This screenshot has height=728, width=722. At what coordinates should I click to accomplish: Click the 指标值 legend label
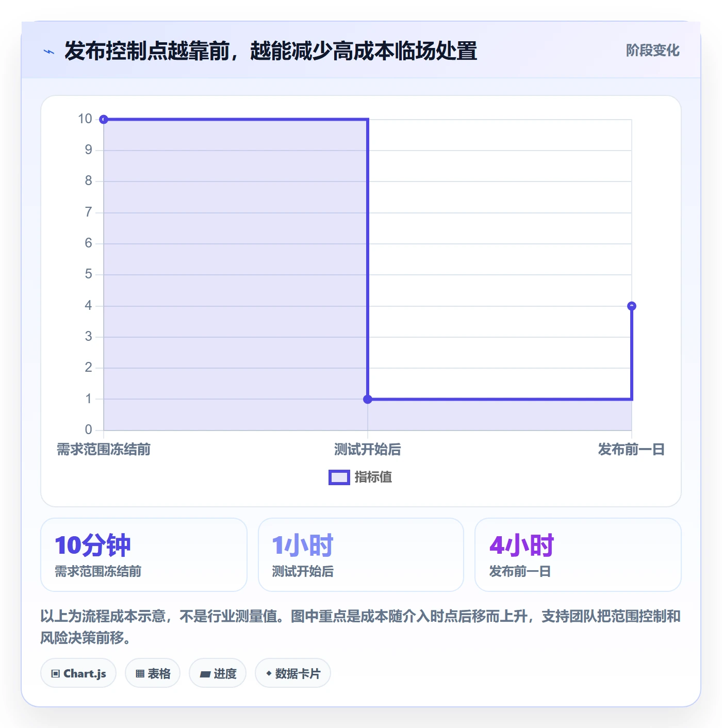click(x=373, y=477)
